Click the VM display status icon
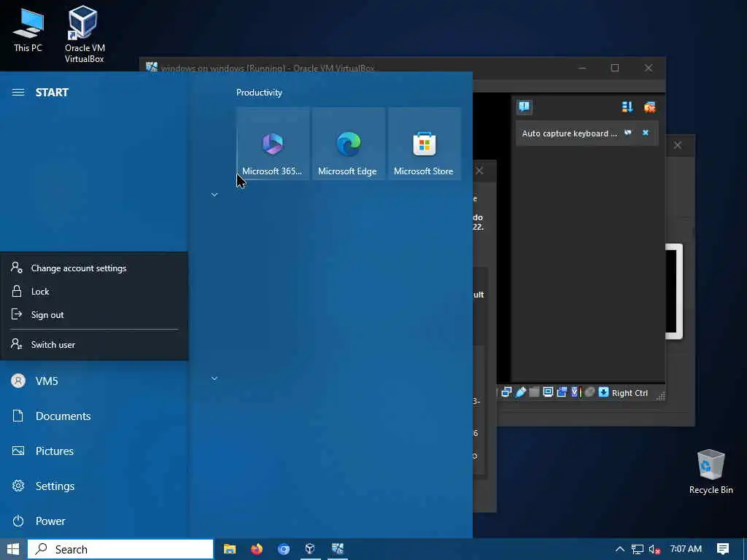 click(x=548, y=392)
